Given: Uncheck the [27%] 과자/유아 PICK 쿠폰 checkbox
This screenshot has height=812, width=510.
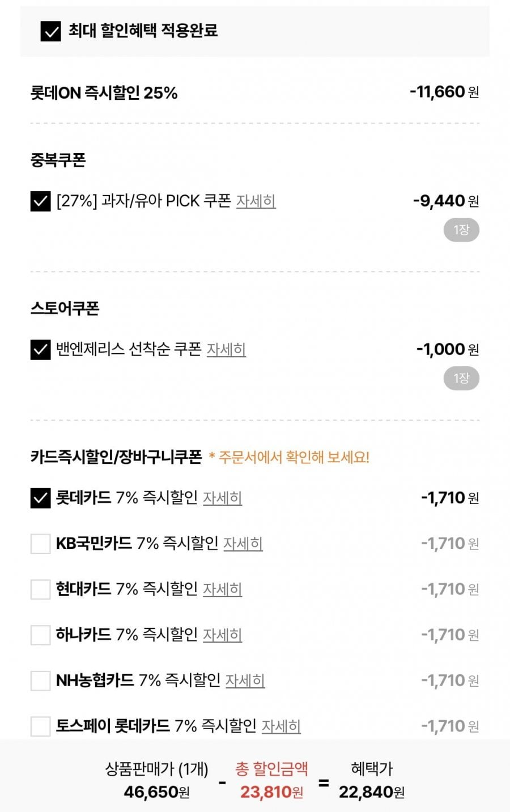Looking at the screenshot, I should [x=40, y=201].
